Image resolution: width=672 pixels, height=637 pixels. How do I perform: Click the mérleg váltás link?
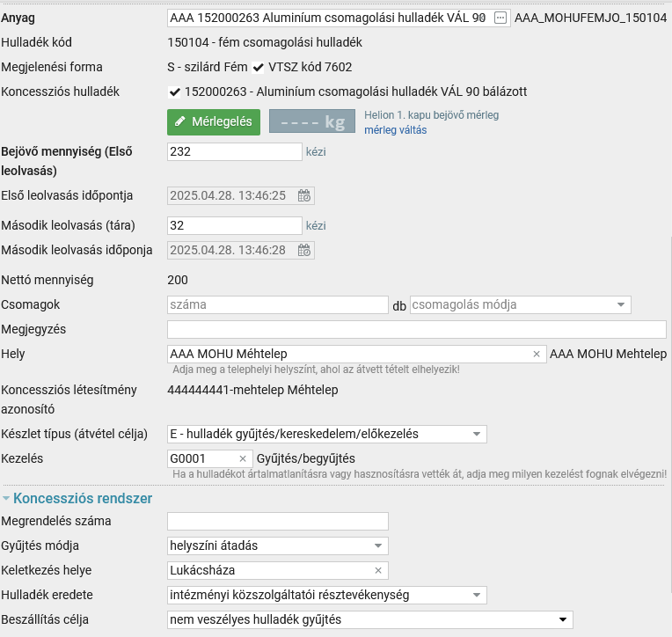[x=395, y=130]
